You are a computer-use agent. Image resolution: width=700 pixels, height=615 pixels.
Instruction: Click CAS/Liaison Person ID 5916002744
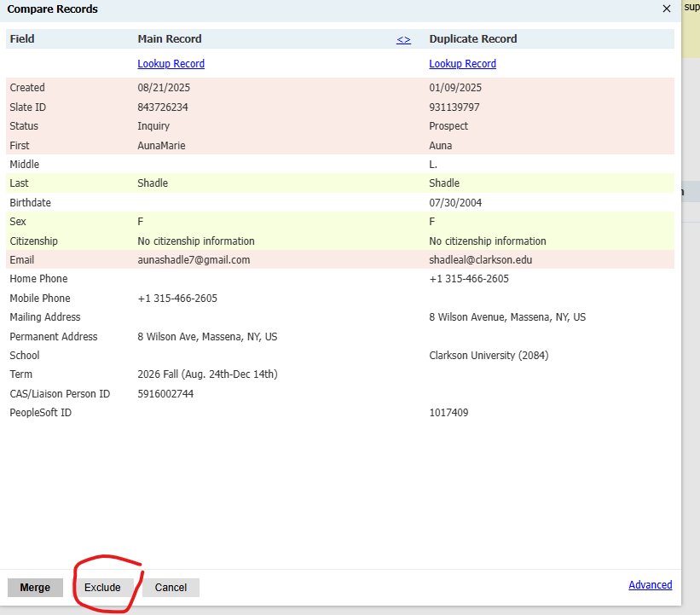[x=165, y=394]
